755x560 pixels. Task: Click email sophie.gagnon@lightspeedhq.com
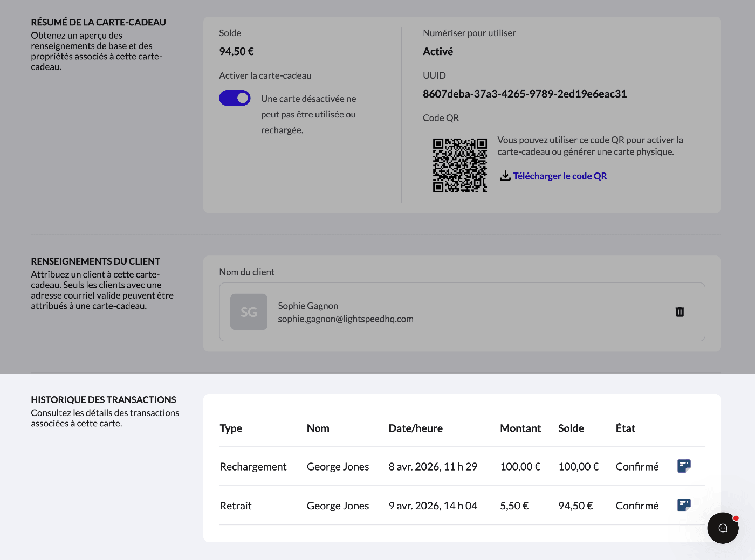[x=346, y=319]
